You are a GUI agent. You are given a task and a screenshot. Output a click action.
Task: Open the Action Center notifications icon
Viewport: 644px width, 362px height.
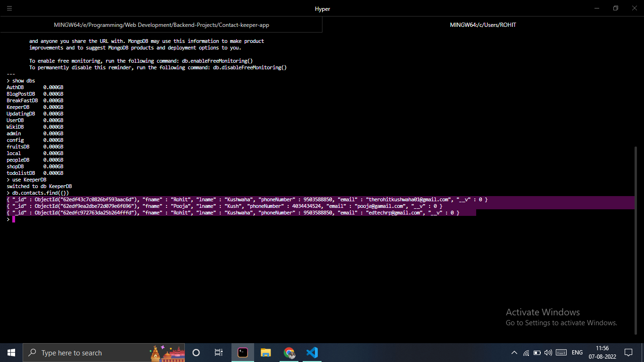click(x=628, y=353)
